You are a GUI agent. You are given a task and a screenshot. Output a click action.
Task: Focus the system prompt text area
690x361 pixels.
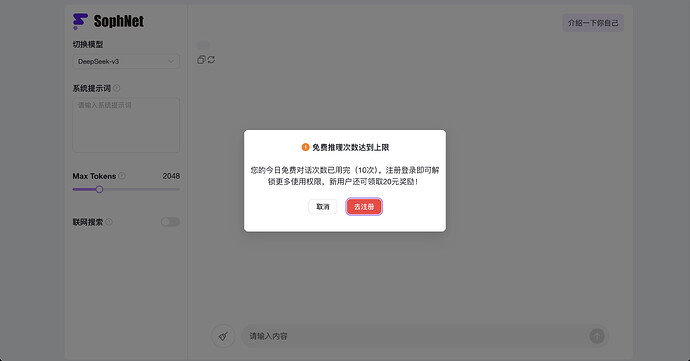click(x=126, y=125)
